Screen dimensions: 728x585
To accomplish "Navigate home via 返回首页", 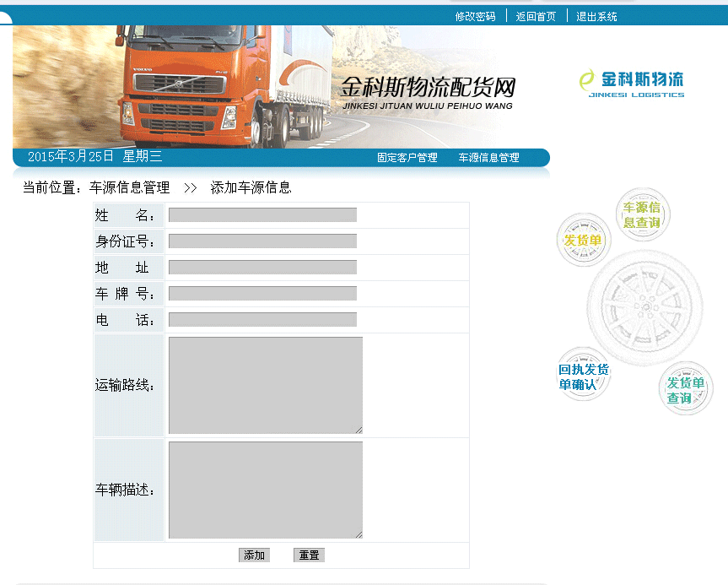I will 536,15.
